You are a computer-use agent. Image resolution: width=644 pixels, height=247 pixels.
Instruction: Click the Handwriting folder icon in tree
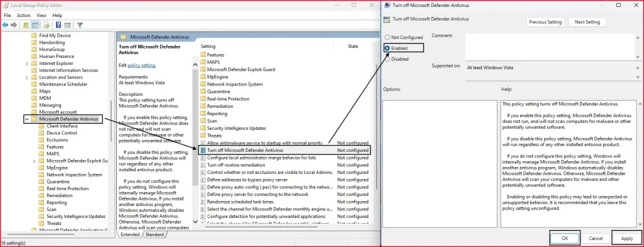pyautogui.click(x=34, y=42)
